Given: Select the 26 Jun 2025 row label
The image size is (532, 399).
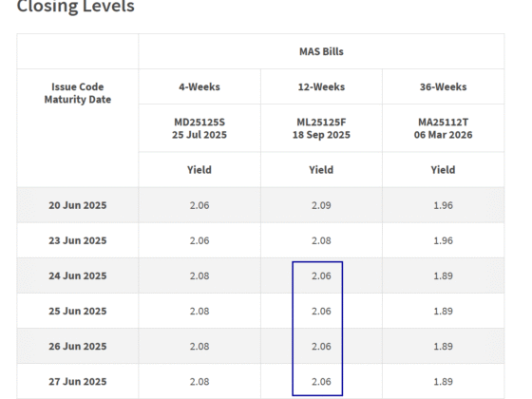Looking at the screenshot, I should 78,347.
